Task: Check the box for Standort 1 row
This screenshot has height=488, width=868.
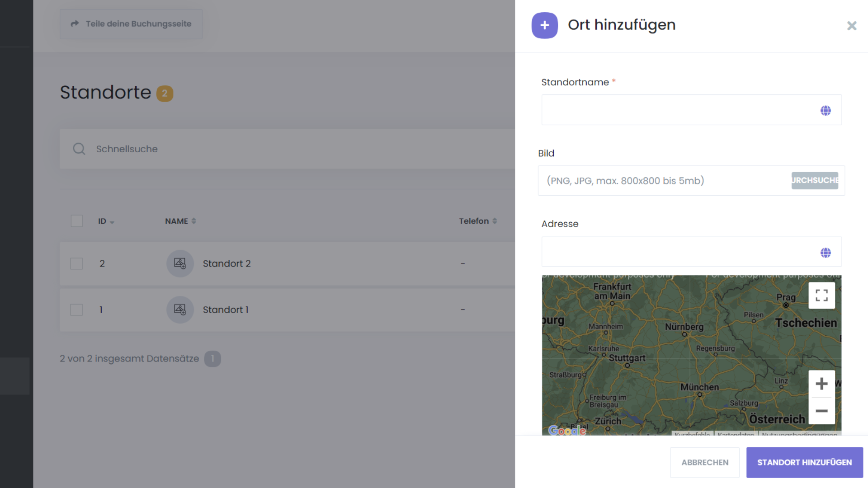Action: [76, 310]
